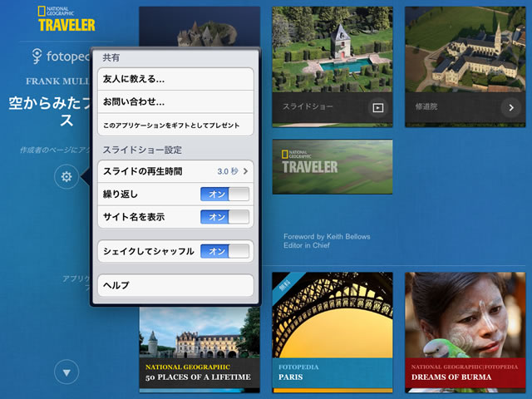Viewport: 532px width, 399px height.
Task: Open the Traveler foreword card
Action: pyautogui.click(x=332, y=166)
